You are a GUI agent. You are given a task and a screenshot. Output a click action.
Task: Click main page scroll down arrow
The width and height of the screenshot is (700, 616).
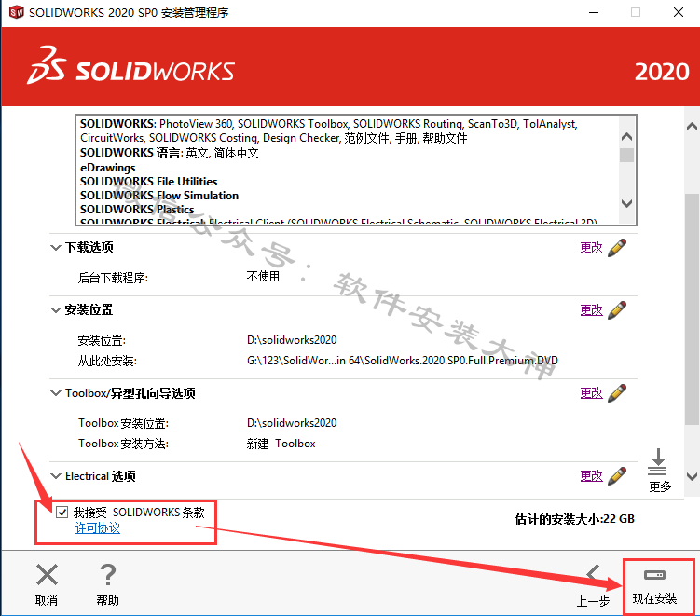click(692, 476)
